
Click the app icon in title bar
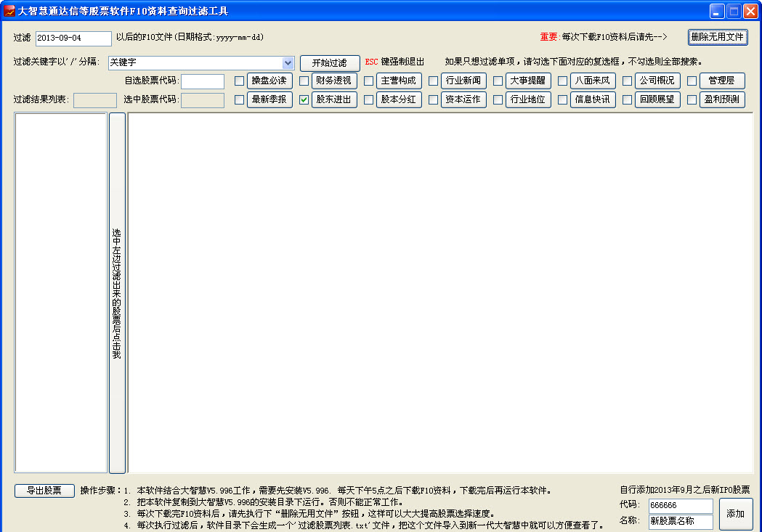pyautogui.click(x=9, y=11)
